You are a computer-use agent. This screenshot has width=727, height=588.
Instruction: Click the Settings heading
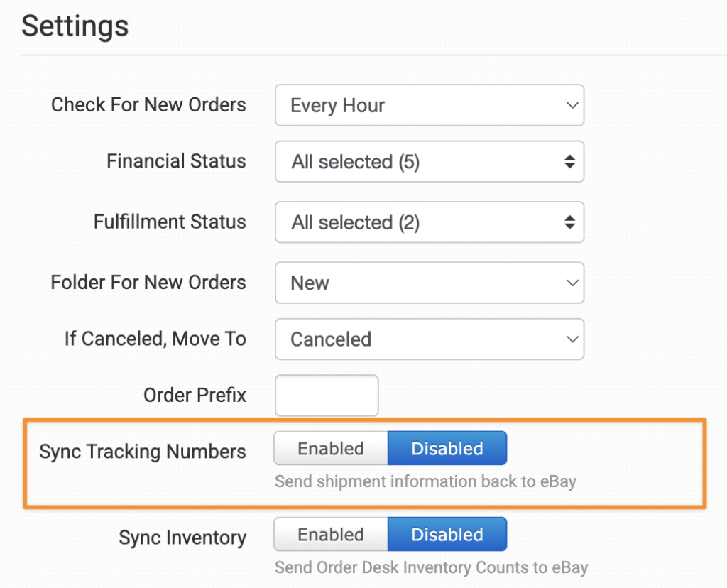[75, 27]
